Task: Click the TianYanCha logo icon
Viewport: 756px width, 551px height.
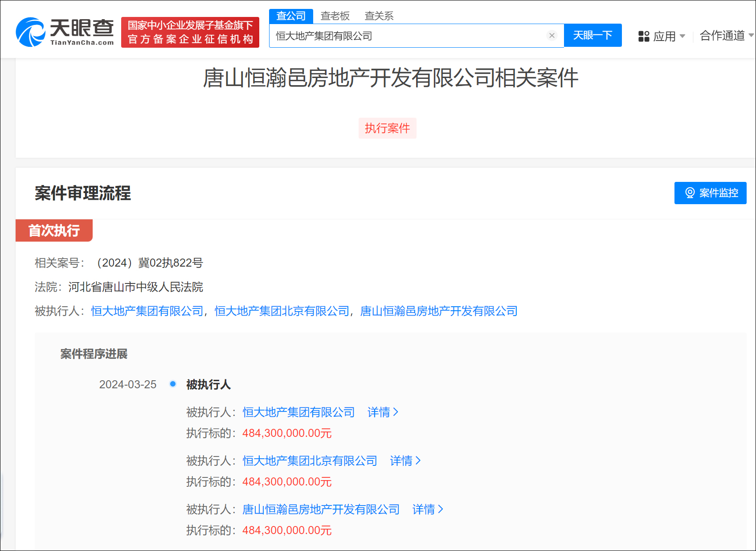Action: click(x=30, y=32)
